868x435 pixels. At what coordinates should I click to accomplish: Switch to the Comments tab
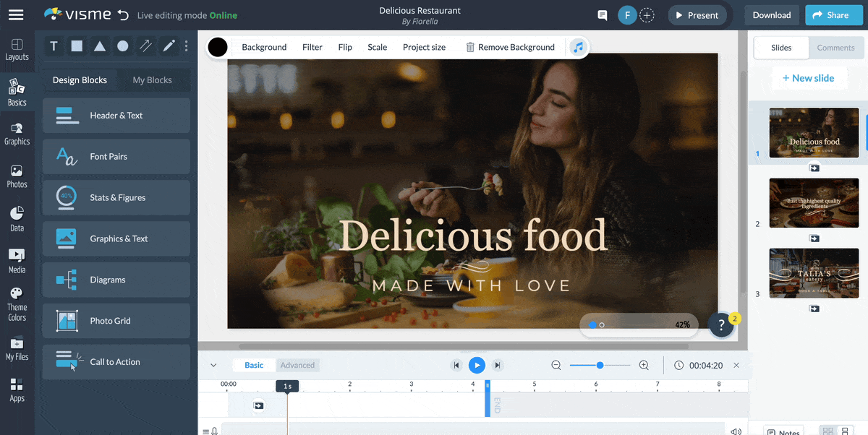coord(835,48)
